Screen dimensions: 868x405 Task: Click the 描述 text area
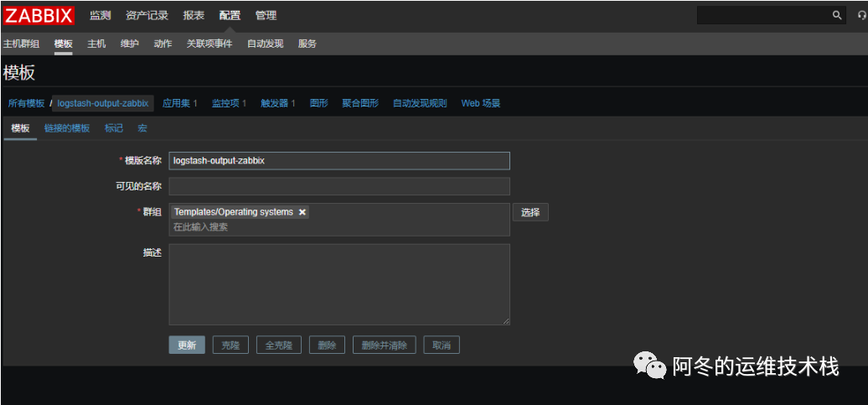(339, 284)
